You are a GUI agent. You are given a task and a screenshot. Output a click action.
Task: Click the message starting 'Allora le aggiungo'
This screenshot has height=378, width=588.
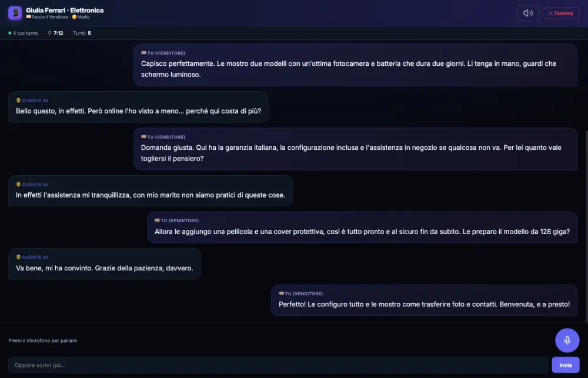coord(362,228)
